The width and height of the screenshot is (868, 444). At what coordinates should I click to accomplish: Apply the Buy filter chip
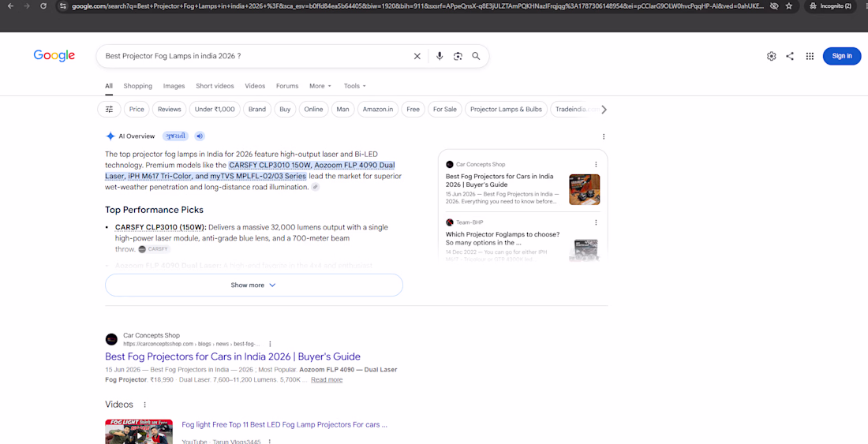pos(285,110)
